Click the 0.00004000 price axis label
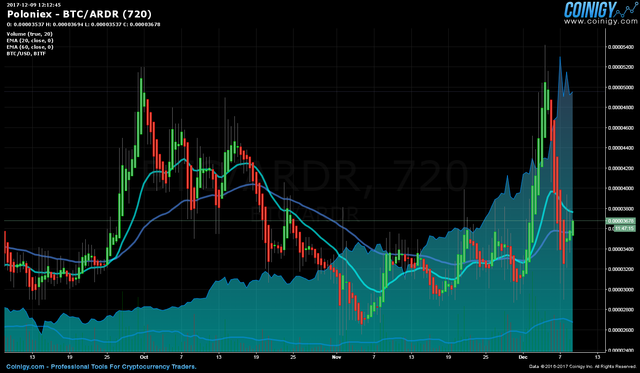This screenshot has height=373, width=640. point(621,189)
